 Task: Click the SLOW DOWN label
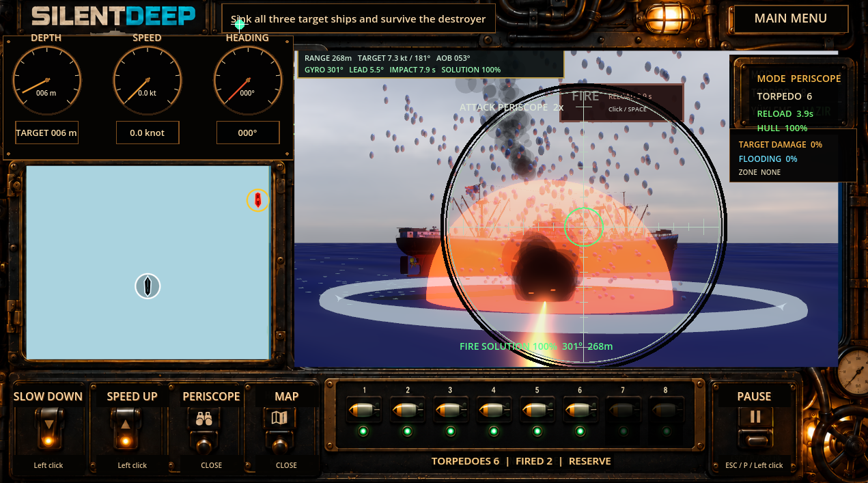(48, 396)
